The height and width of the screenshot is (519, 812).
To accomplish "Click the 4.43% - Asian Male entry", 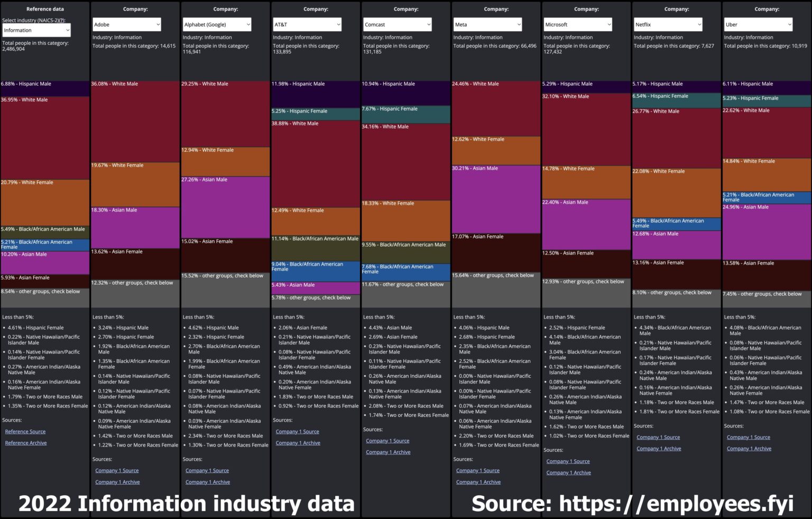I will coord(391,328).
